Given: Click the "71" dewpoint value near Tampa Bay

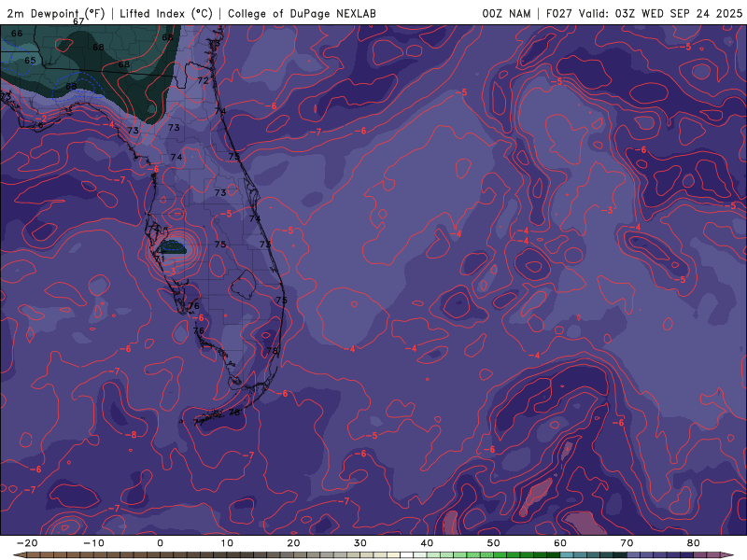Looking at the screenshot, I should tap(160, 259).
